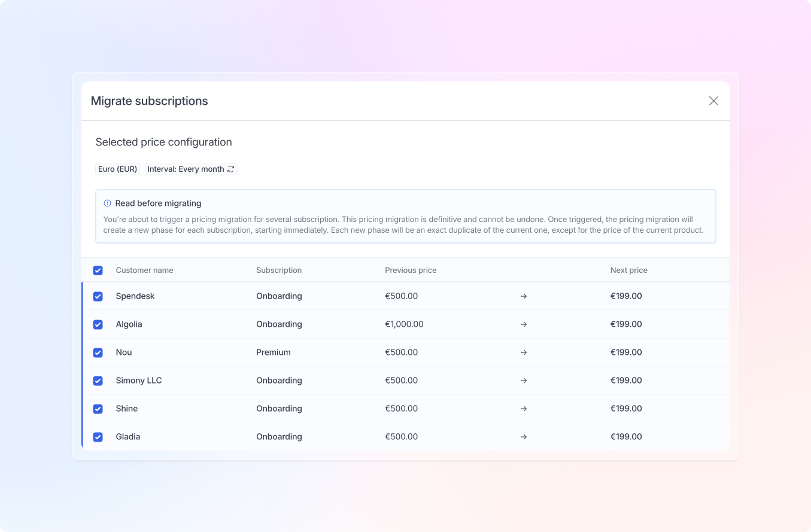Screen dimensions: 811x532
Task: Uncheck the Shine row checkbox
Action: pos(98,409)
